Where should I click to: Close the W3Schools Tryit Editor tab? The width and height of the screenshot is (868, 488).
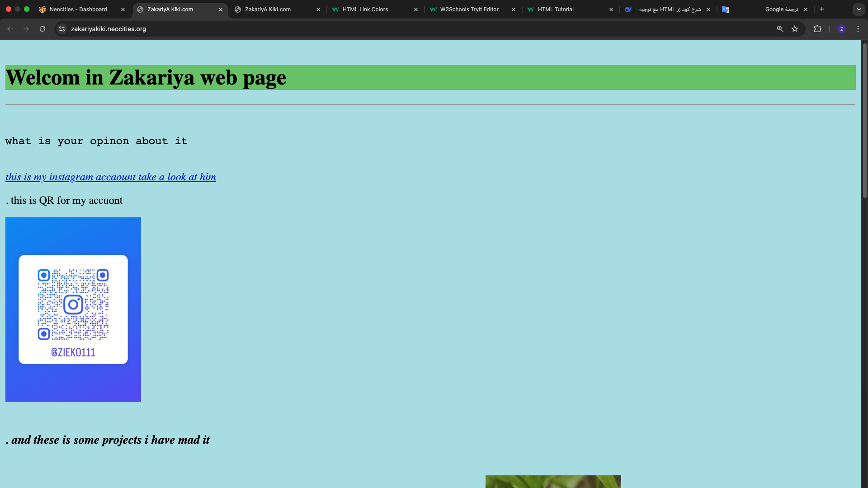tap(514, 9)
